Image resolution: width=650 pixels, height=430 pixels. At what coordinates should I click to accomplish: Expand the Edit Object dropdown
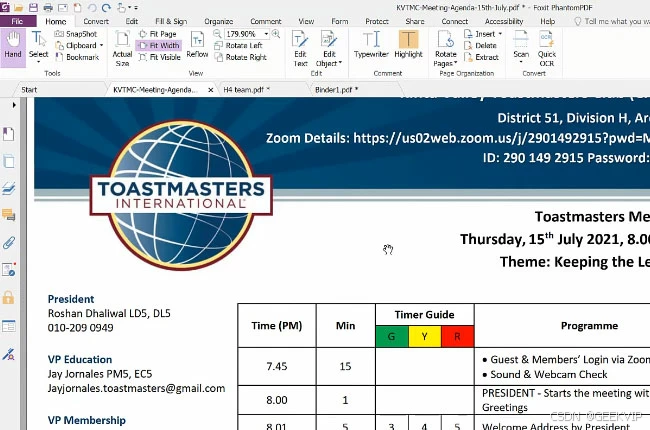[340, 63]
